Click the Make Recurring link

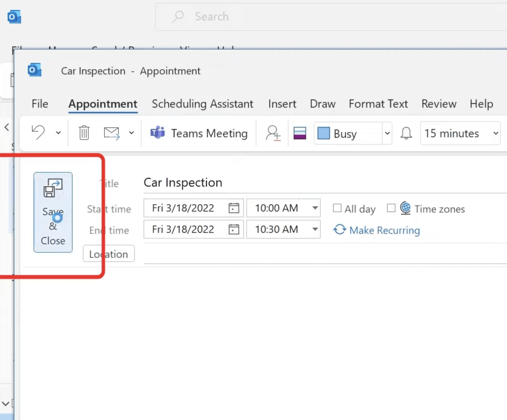377,230
